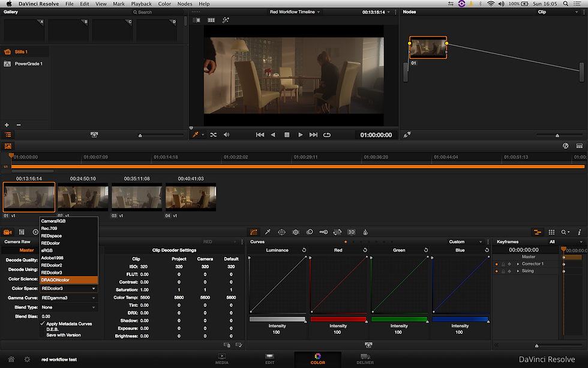Open the Nodes menu in menu bar
Image resolution: width=588 pixels, height=368 pixels.
pyautogui.click(x=185, y=4)
